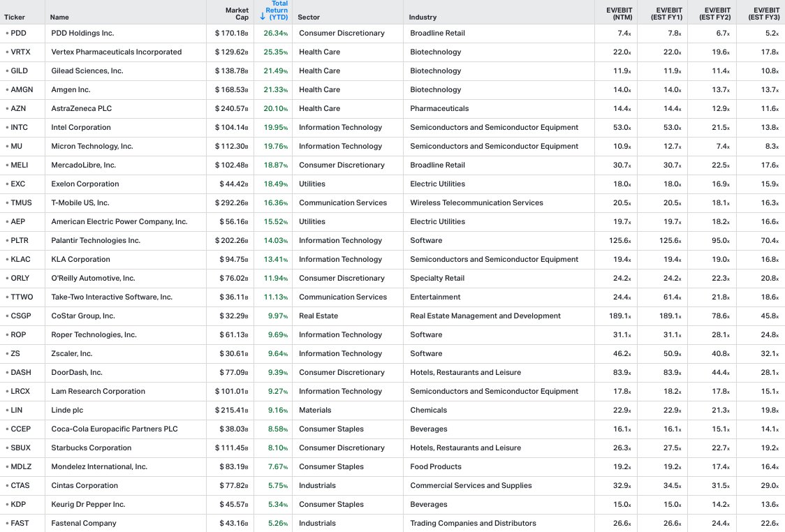Select Amgen Inc. name
Image resolution: width=785 pixels, height=532 pixels.
pos(71,89)
